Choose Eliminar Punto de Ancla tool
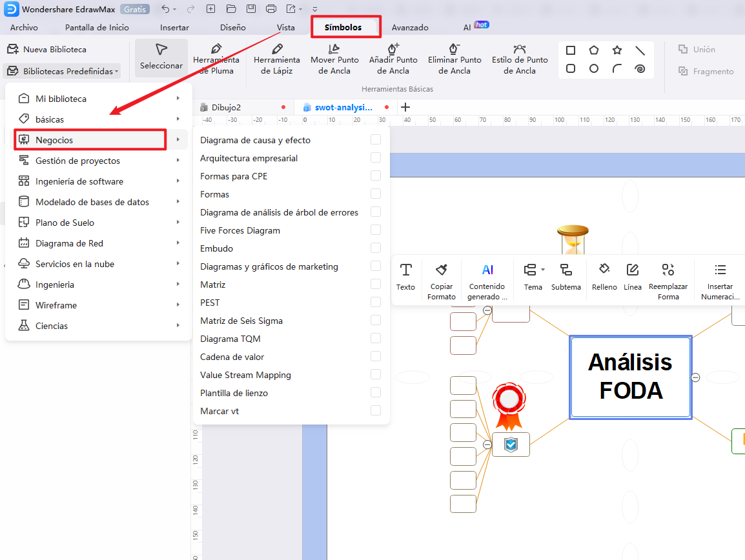Screen dimensions: 745x560 [454, 58]
